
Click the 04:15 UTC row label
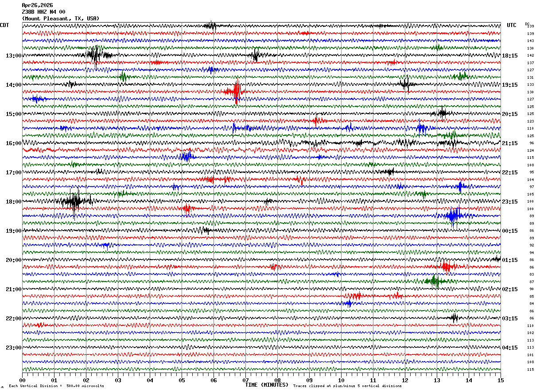[509, 348]
